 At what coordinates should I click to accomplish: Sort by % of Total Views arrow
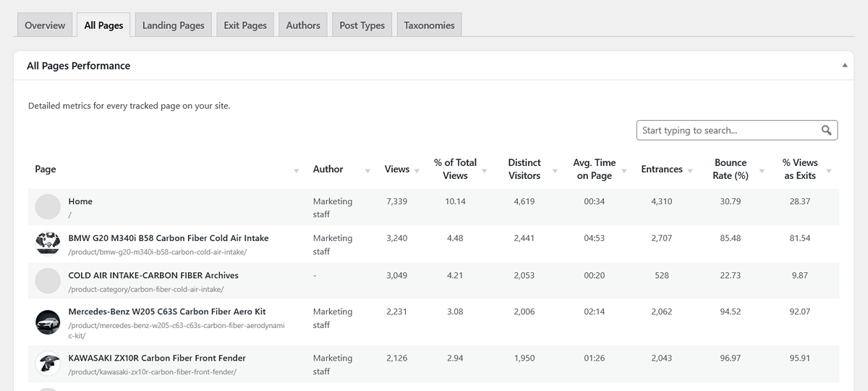click(485, 172)
